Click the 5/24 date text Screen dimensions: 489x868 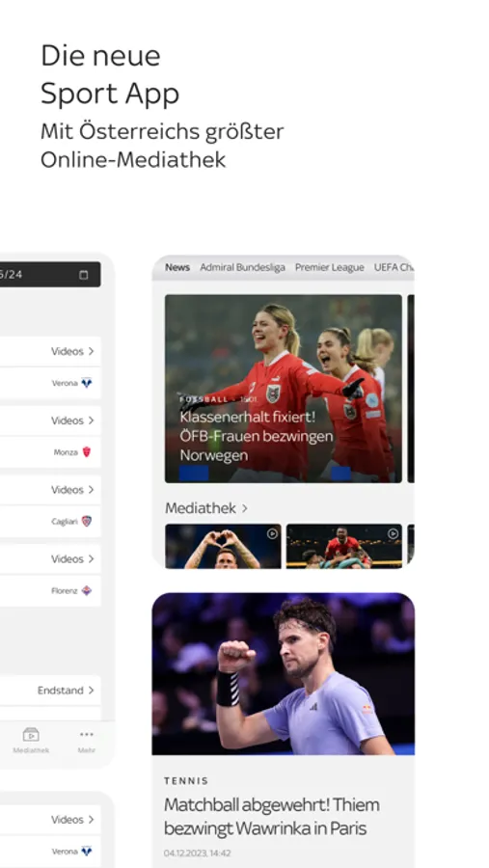coord(11,275)
